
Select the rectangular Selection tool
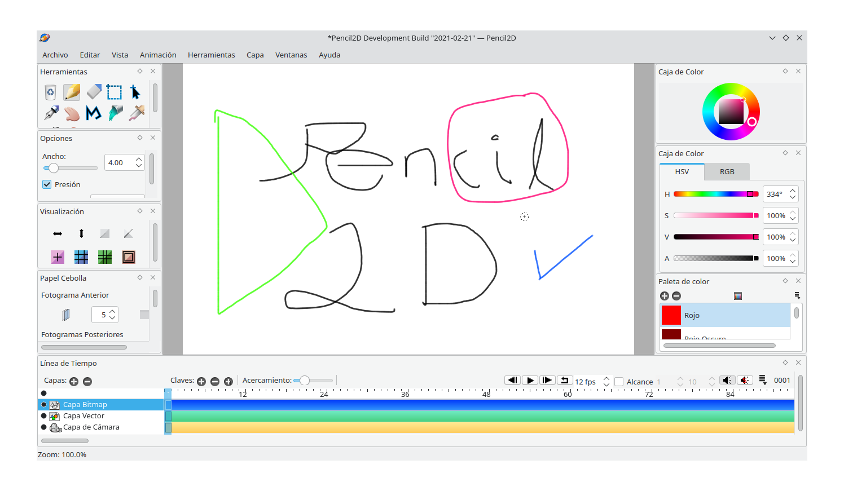[115, 92]
